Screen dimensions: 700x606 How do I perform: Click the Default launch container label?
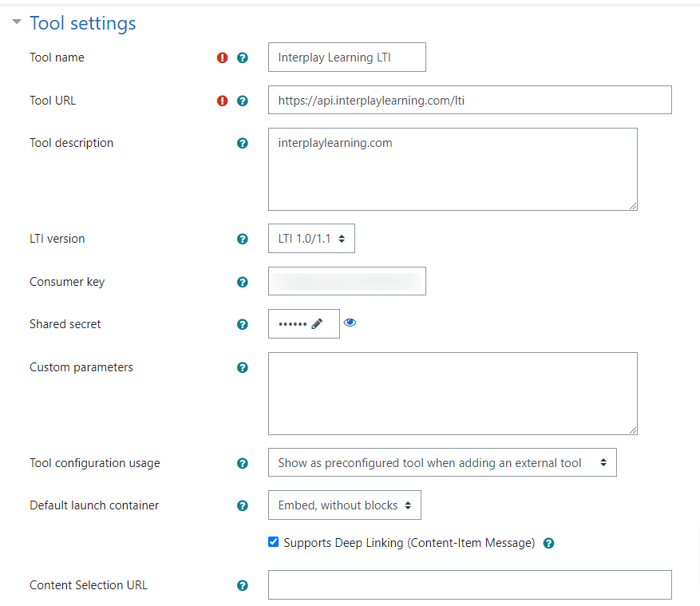(x=94, y=505)
